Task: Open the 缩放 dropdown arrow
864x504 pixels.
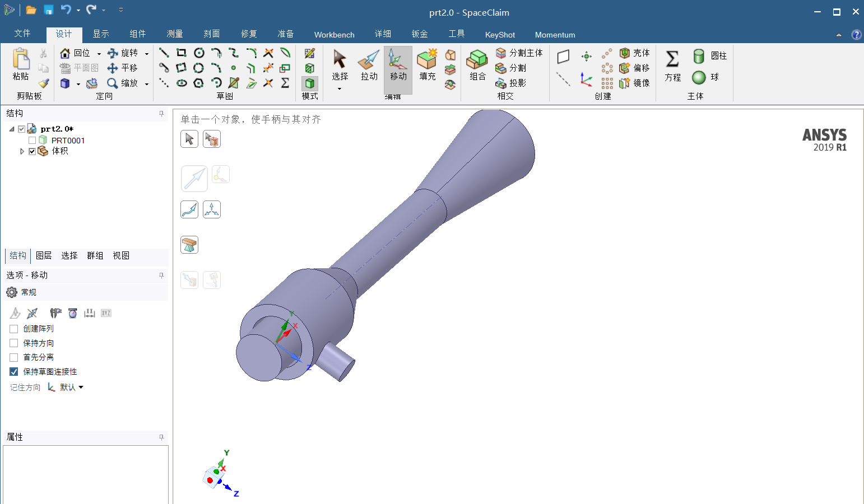Action: click(x=147, y=84)
